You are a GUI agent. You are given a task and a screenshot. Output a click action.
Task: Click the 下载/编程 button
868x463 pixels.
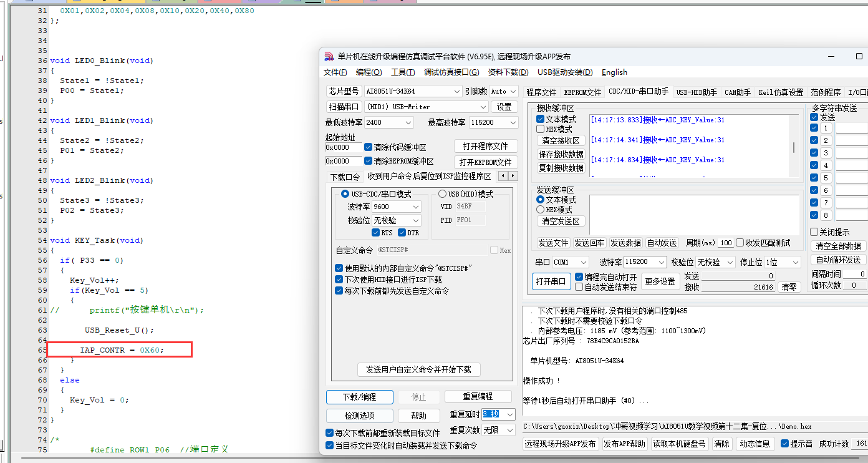coord(360,397)
